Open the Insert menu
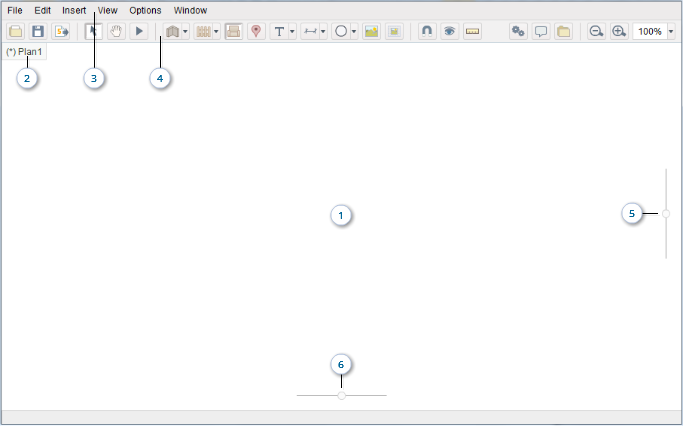This screenshot has height=428, width=685. tap(74, 10)
